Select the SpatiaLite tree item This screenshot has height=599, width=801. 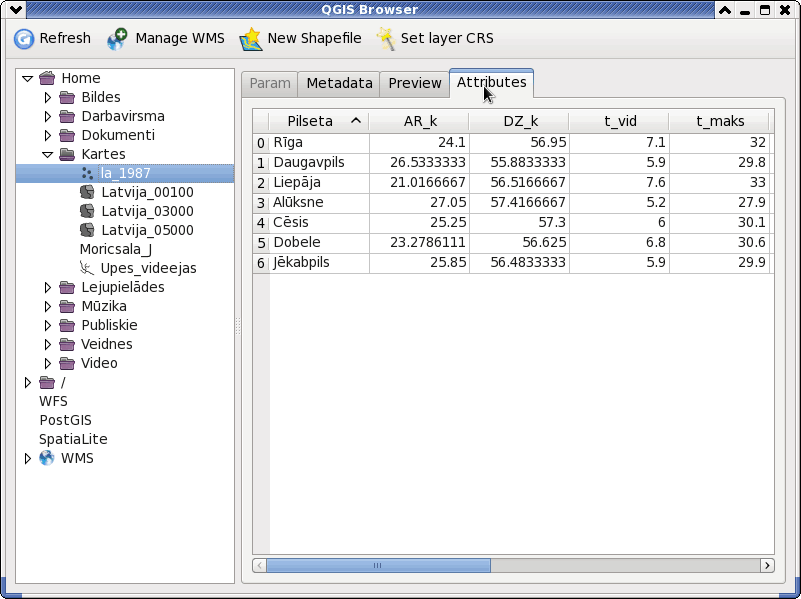point(73,439)
